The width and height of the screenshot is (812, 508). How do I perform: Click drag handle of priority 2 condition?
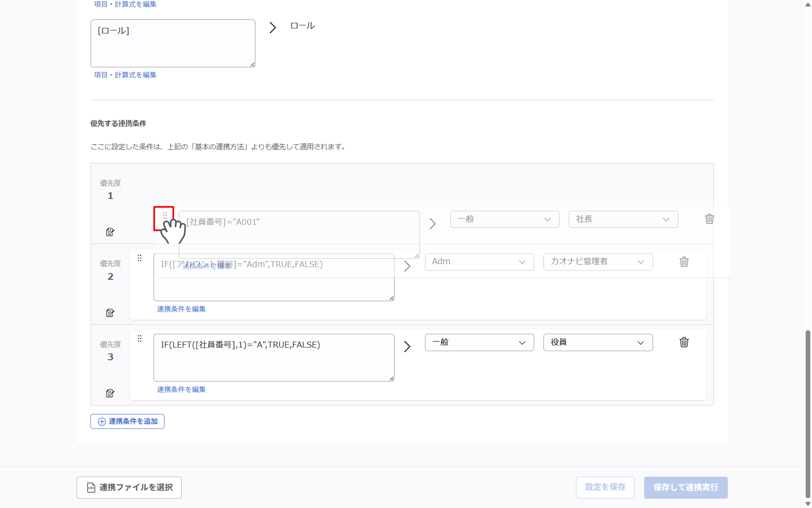(140, 258)
